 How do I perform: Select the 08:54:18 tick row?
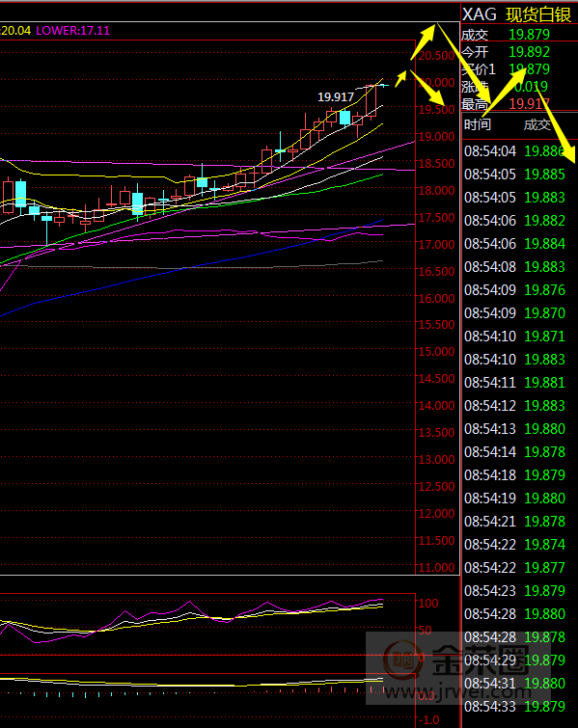pos(515,475)
